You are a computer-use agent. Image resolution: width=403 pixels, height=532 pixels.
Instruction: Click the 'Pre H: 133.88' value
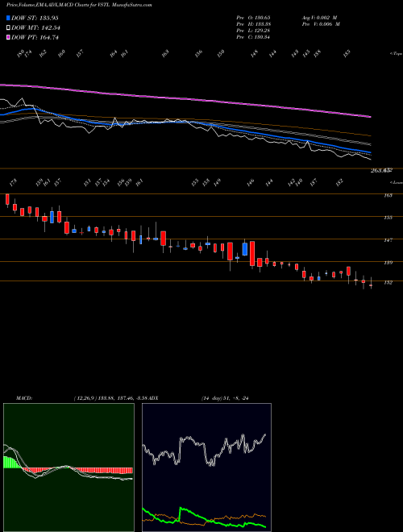click(253, 24)
